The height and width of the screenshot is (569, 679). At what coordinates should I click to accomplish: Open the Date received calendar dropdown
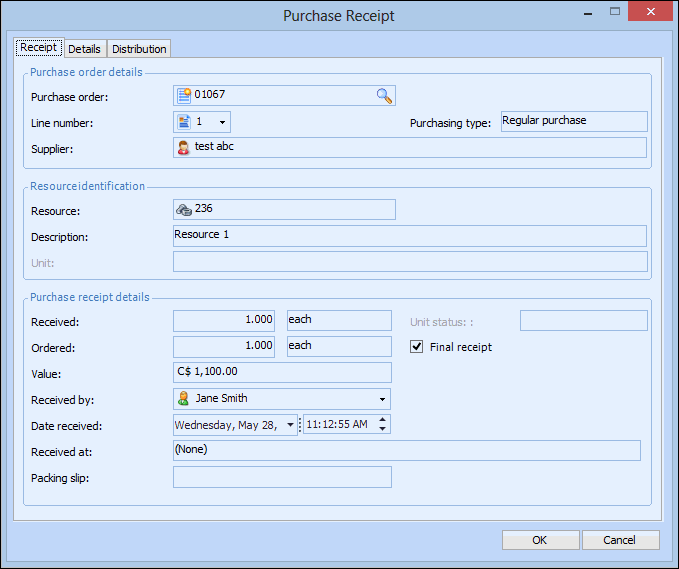tap(290, 425)
